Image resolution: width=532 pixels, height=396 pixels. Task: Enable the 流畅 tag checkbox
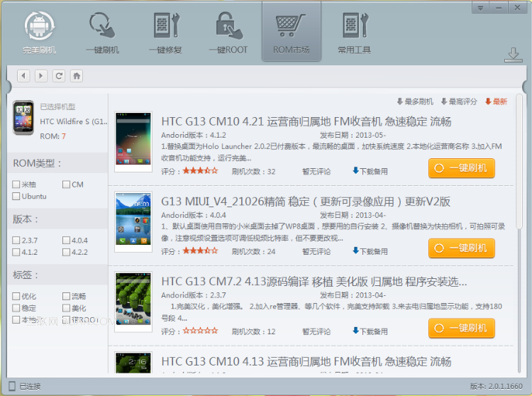click(x=66, y=296)
